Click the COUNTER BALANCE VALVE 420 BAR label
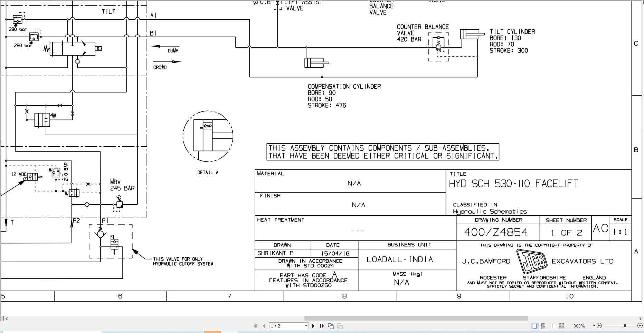 click(423, 33)
